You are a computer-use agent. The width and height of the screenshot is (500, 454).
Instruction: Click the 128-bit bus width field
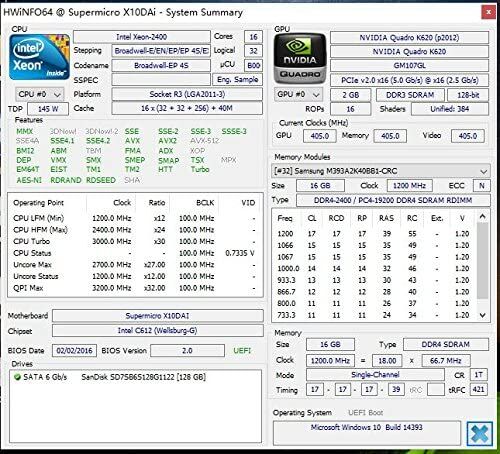pos(468,95)
